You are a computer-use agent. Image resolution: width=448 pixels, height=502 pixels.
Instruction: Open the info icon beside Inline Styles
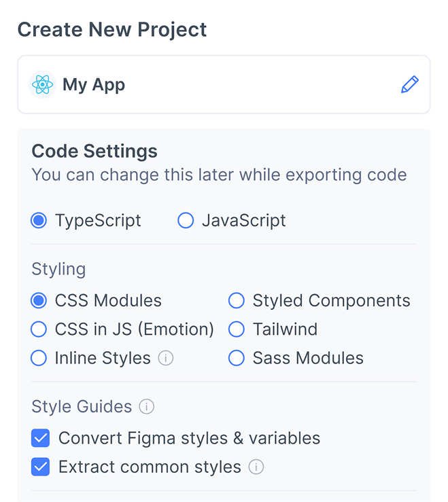tap(166, 358)
